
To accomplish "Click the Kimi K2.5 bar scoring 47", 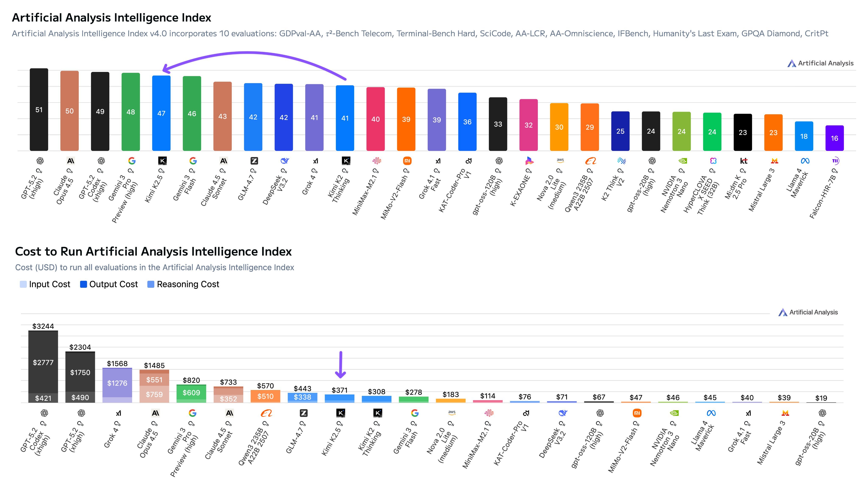I will click(x=161, y=113).
